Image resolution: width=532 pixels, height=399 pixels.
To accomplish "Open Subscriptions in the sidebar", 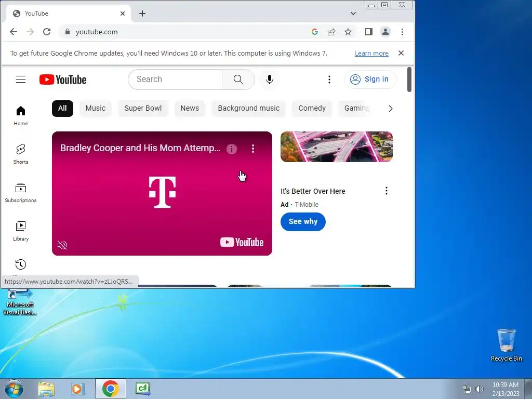I will click(21, 192).
